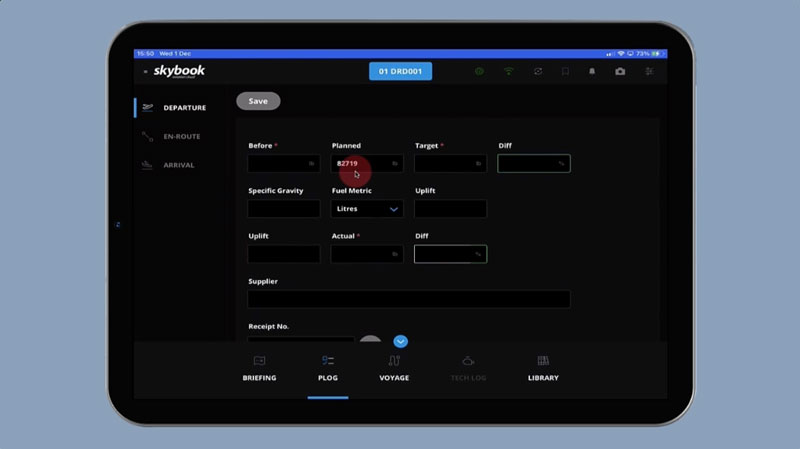Select Arrival in the sidebar
Screen dimensions: 800x449
tap(179, 165)
